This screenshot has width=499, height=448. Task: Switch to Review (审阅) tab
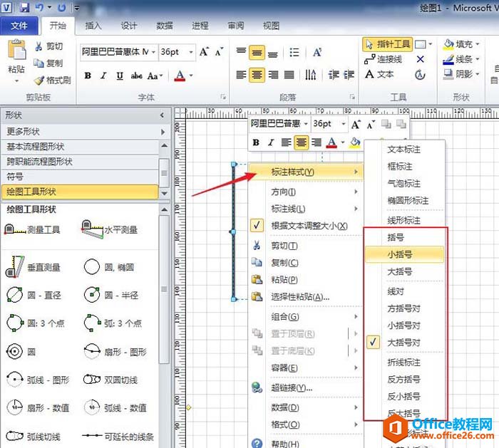click(x=236, y=26)
